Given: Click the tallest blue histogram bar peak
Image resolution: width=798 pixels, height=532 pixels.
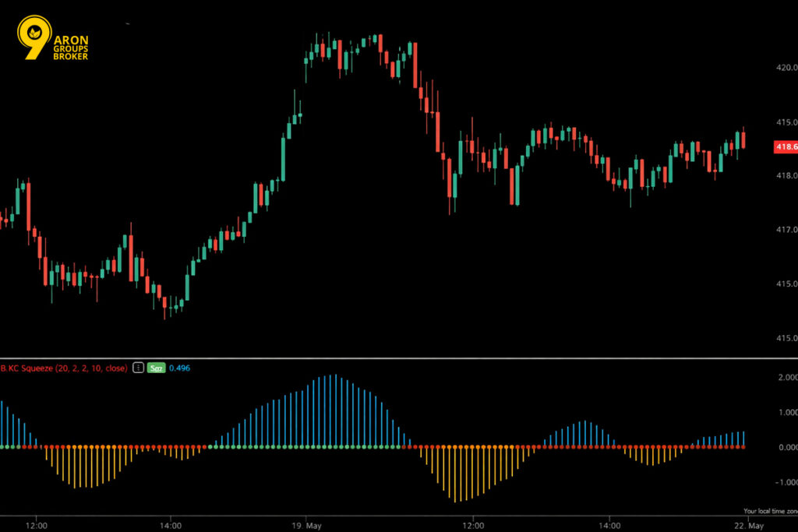Looking at the screenshot, I should click(x=333, y=376).
